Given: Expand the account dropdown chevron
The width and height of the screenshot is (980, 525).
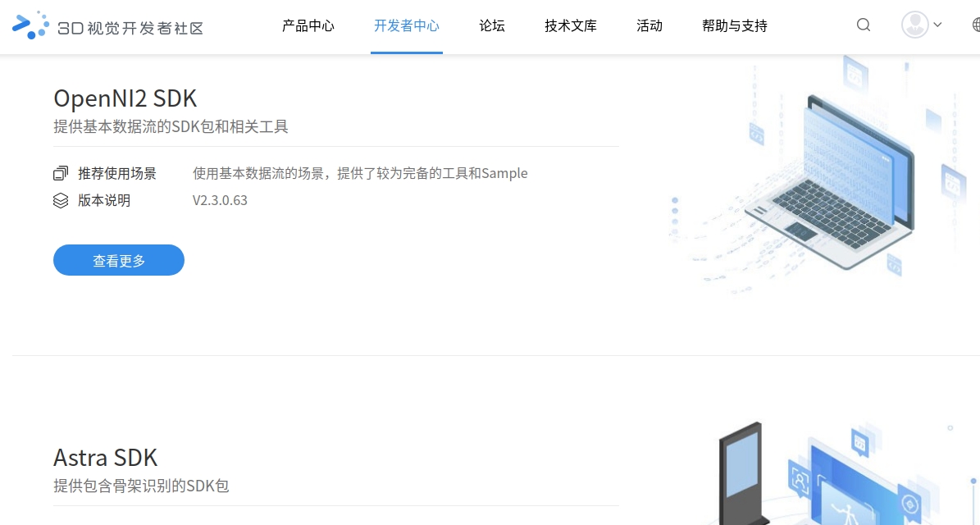Looking at the screenshot, I should pos(937,25).
